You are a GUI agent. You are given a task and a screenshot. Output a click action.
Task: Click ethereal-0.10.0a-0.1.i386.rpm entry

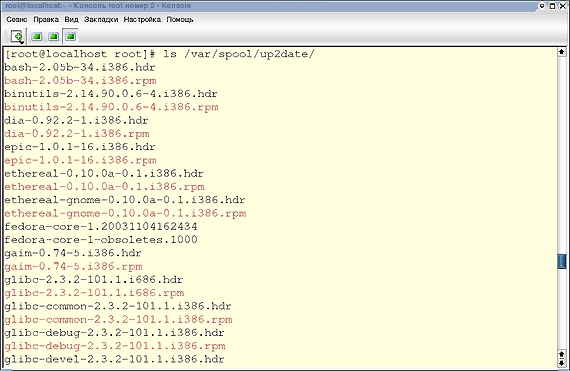click(x=105, y=187)
